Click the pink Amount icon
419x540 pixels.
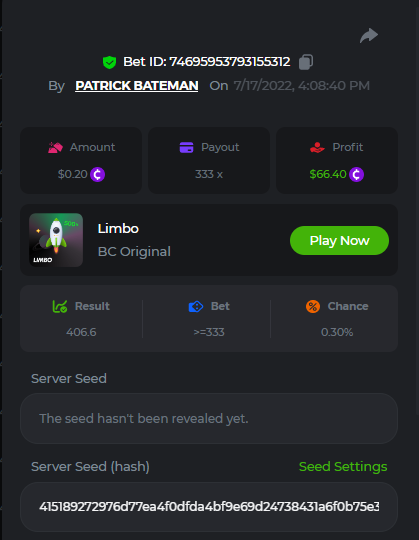point(55,147)
